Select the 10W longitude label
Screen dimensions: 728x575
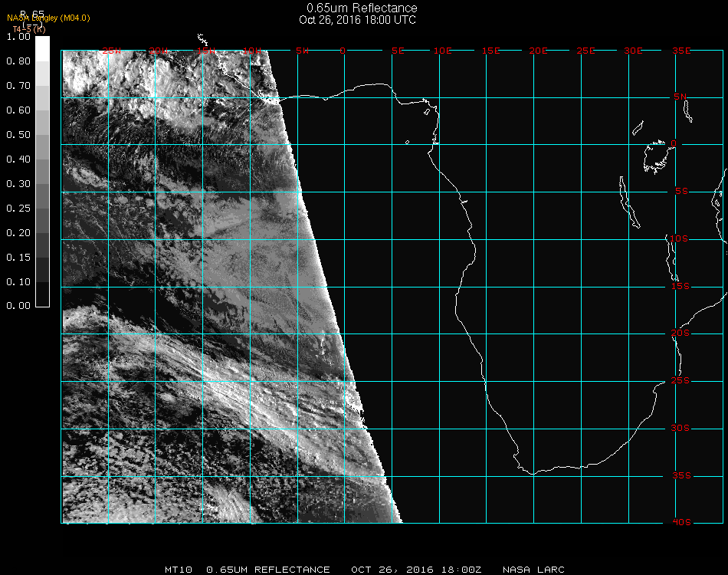[252, 51]
